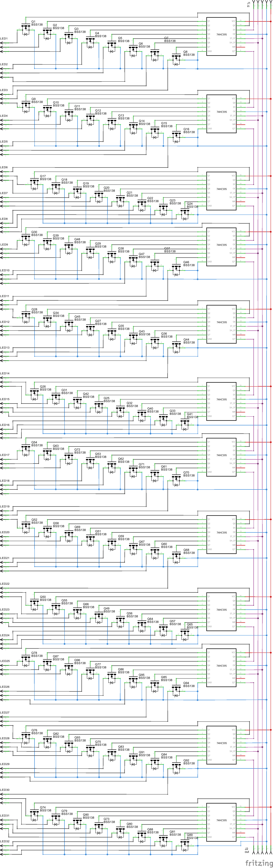Select the LED2 label
The image size is (273, 868).
pyautogui.click(x=4, y=64)
